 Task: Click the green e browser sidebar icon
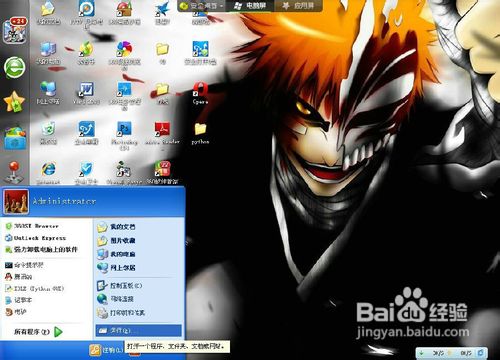click(x=14, y=67)
